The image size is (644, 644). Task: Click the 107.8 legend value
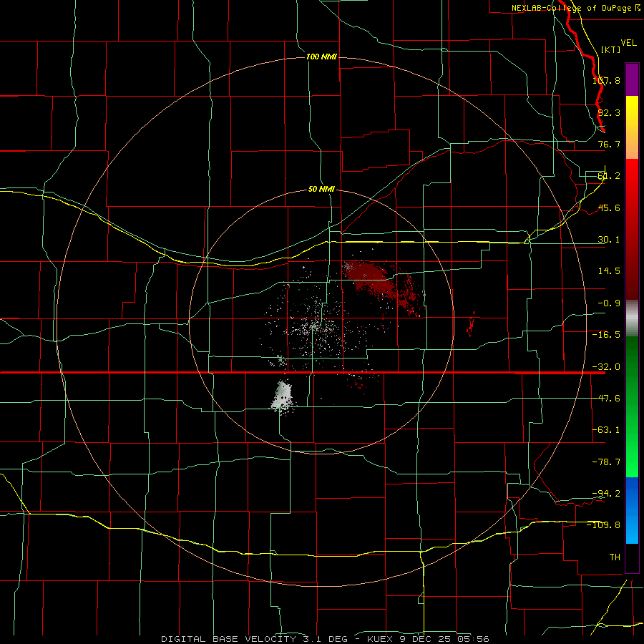click(607, 80)
